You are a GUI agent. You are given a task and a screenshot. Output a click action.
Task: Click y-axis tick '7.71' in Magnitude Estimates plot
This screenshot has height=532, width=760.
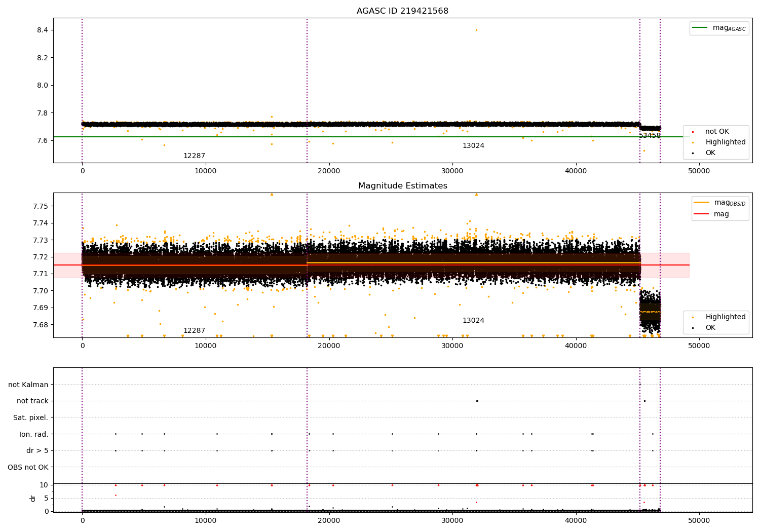(x=41, y=274)
